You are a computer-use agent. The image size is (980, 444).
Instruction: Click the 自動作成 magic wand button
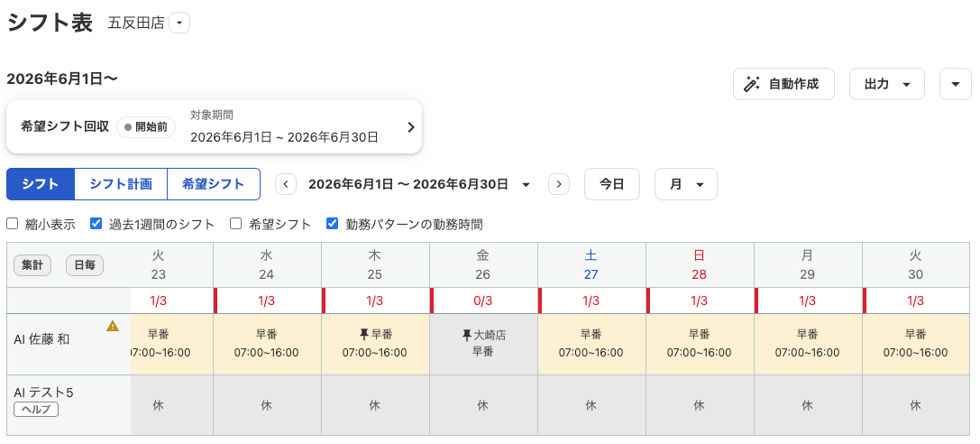[x=783, y=84]
